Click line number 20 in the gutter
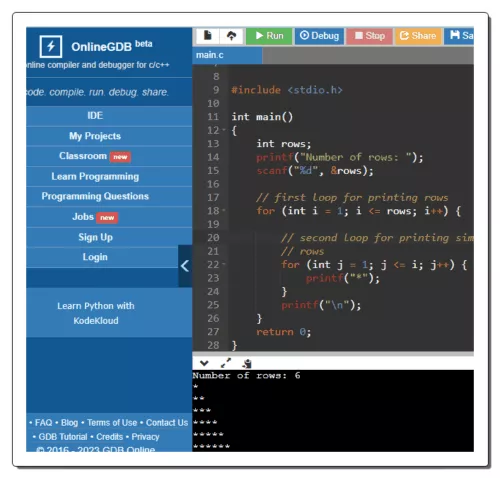Image resolution: width=500 pixels, height=478 pixels. coord(213,238)
